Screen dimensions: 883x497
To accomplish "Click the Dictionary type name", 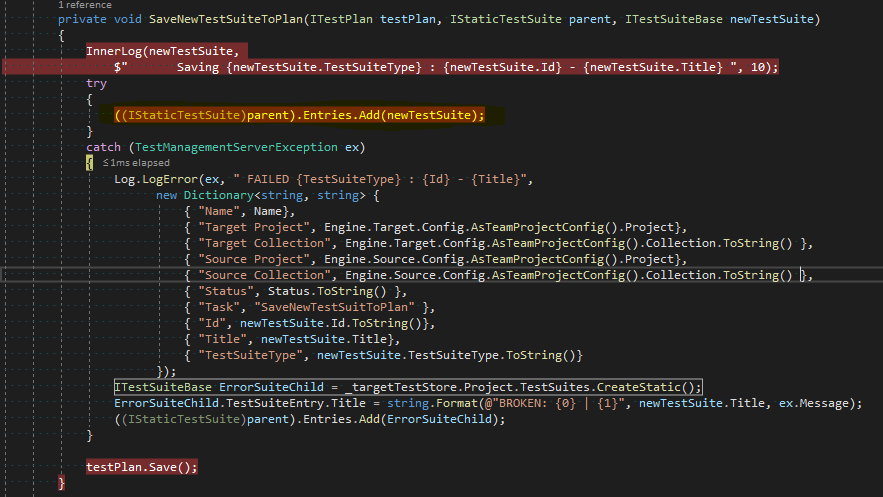I will coord(218,195).
